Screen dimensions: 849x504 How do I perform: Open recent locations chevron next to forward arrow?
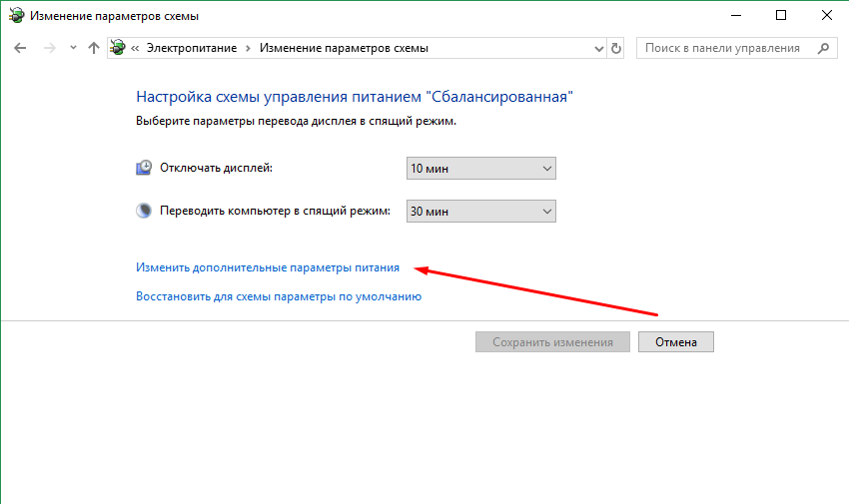point(73,48)
